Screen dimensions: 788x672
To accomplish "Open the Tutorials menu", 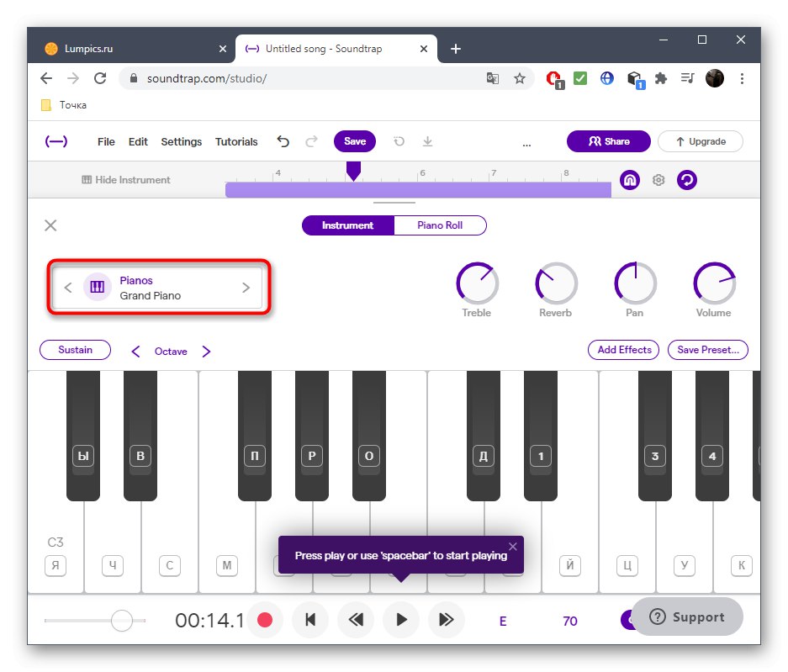I will [x=236, y=142].
